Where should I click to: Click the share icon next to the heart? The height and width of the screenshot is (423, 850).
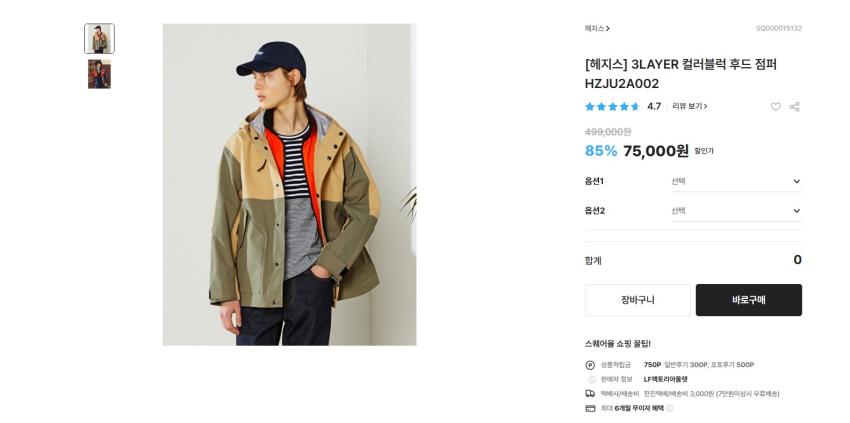click(795, 107)
